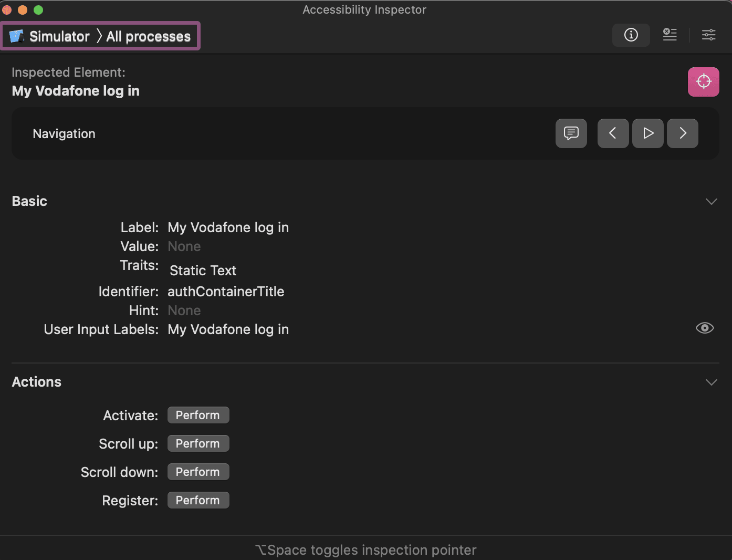732x560 pixels.
Task: Click the Basic section heading
Action: pyautogui.click(x=29, y=201)
